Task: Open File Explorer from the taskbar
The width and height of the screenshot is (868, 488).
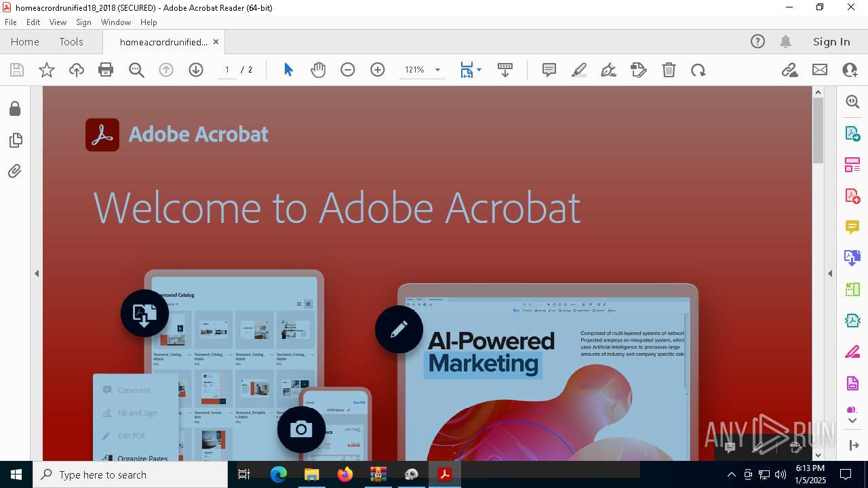Action: pyautogui.click(x=312, y=474)
